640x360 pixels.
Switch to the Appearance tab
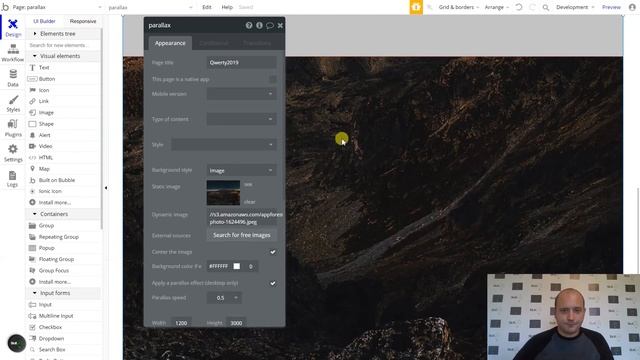coord(170,43)
